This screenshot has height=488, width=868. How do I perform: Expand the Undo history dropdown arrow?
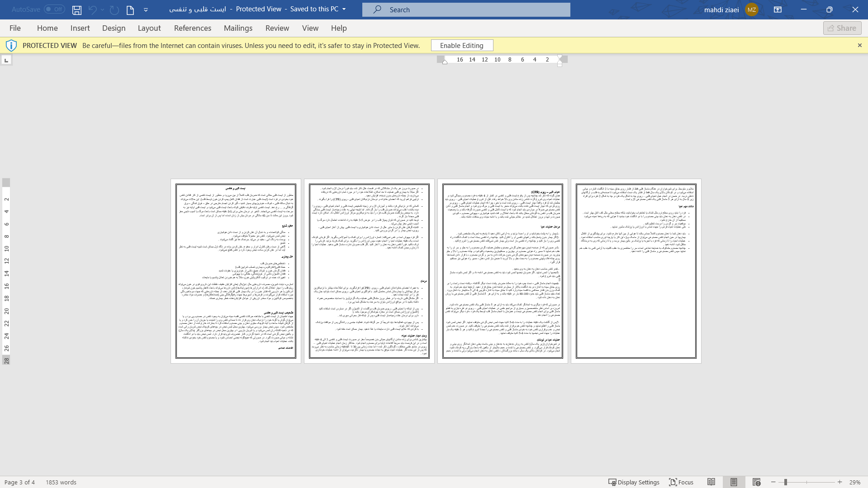click(103, 9)
